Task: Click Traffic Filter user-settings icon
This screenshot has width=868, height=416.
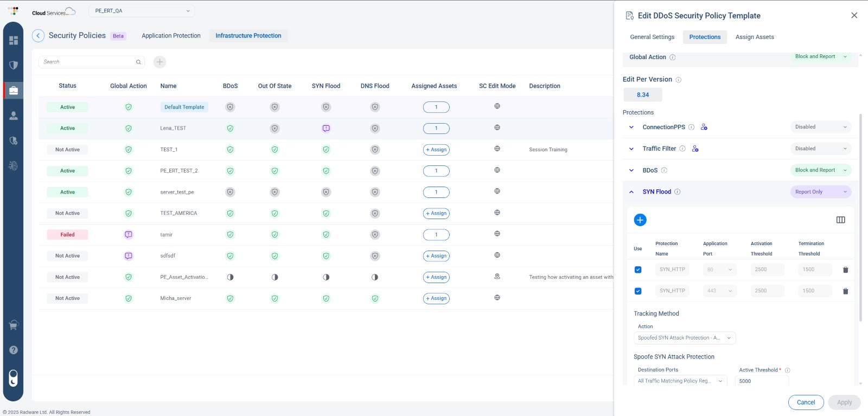Action: tap(695, 149)
